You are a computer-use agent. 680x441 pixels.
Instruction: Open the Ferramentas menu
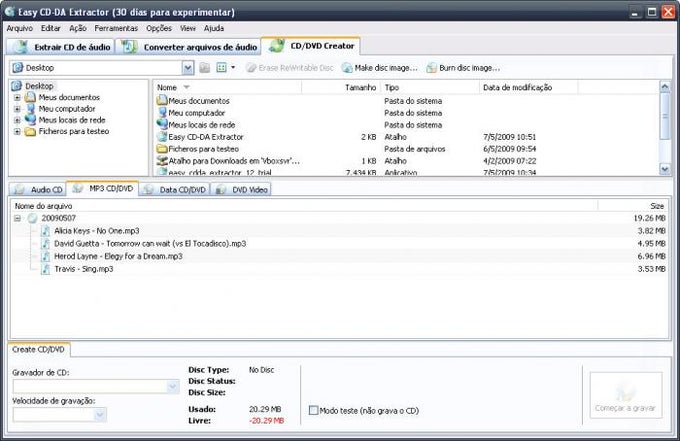(116, 28)
